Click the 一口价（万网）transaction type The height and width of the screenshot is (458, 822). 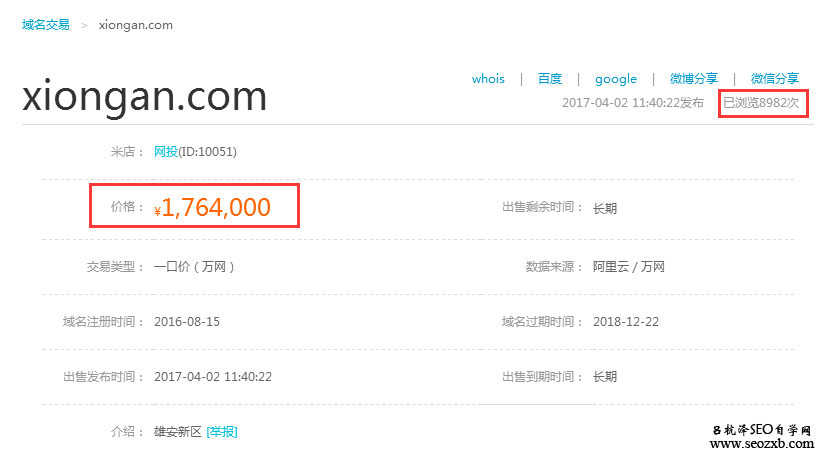click(195, 267)
